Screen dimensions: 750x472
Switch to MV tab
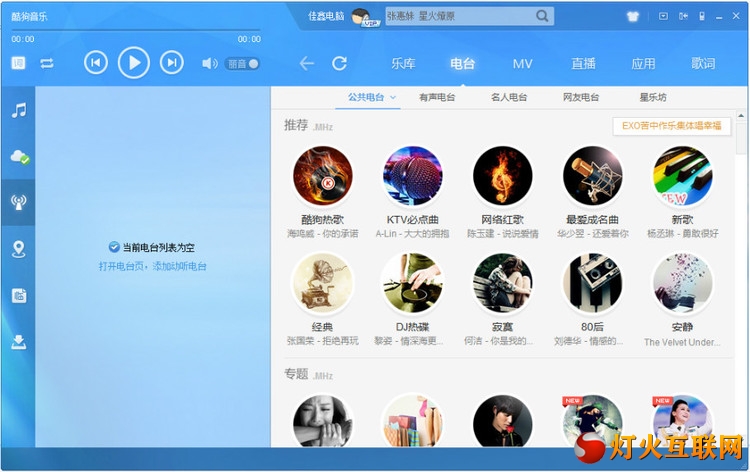[x=522, y=63]
